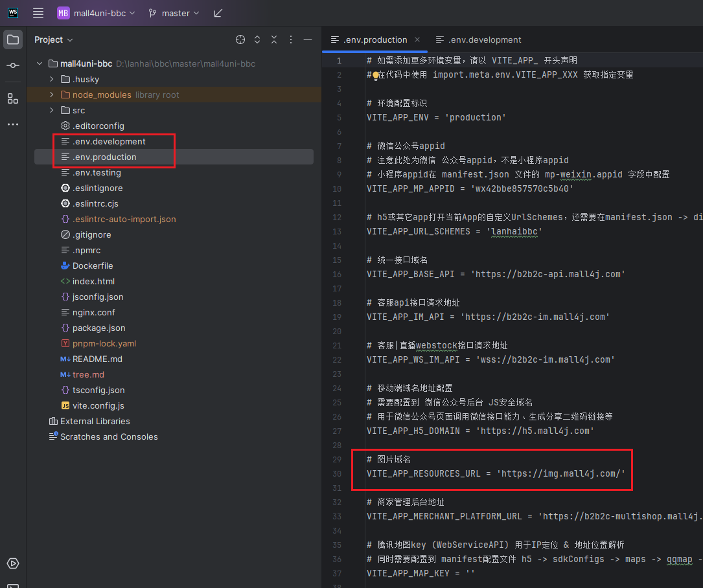Hide the Project panel with minimize icon
Viewport: 703px width, 588px height.
[x=308, y=40]
